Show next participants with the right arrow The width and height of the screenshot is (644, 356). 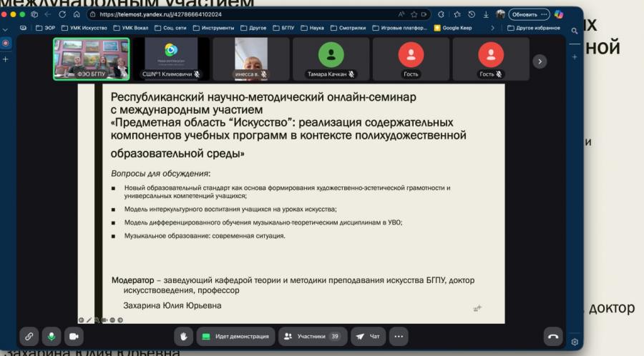(540, 61)
